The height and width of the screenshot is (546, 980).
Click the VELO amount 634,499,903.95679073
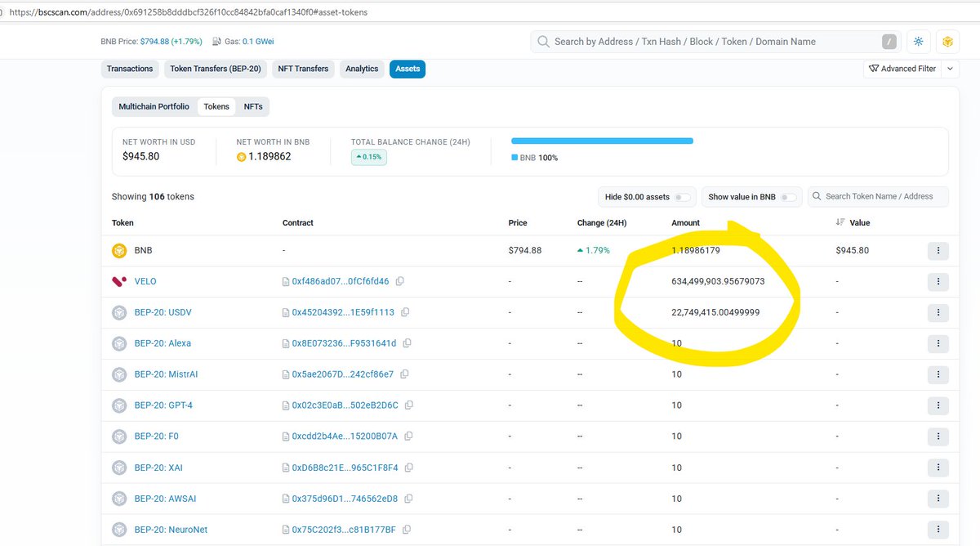718,281
